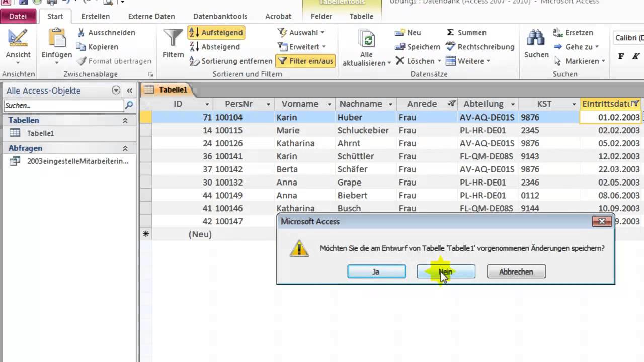This screenshot has width=644, height=362.
Task: Sort ascending with Aufsteigend
Action: pos(216,32)
